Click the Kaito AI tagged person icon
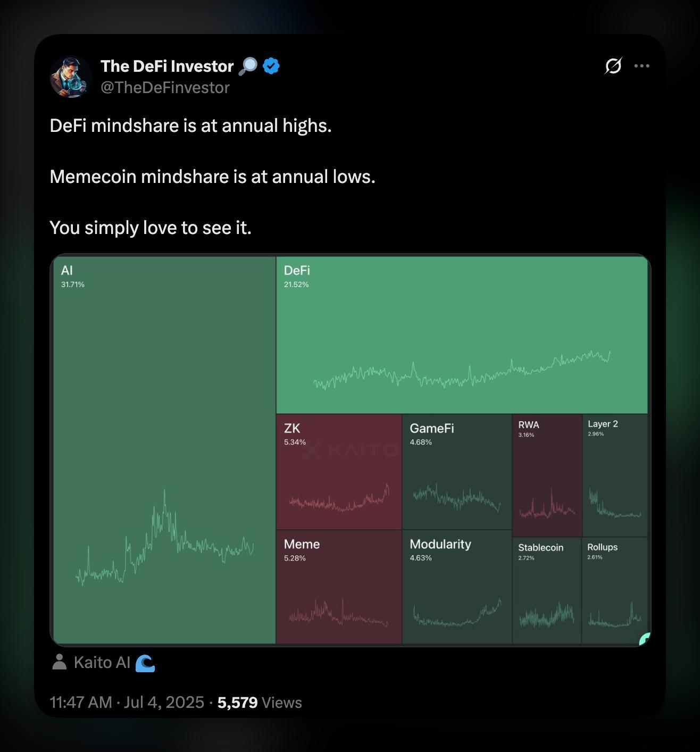 (x=59, y=662)
